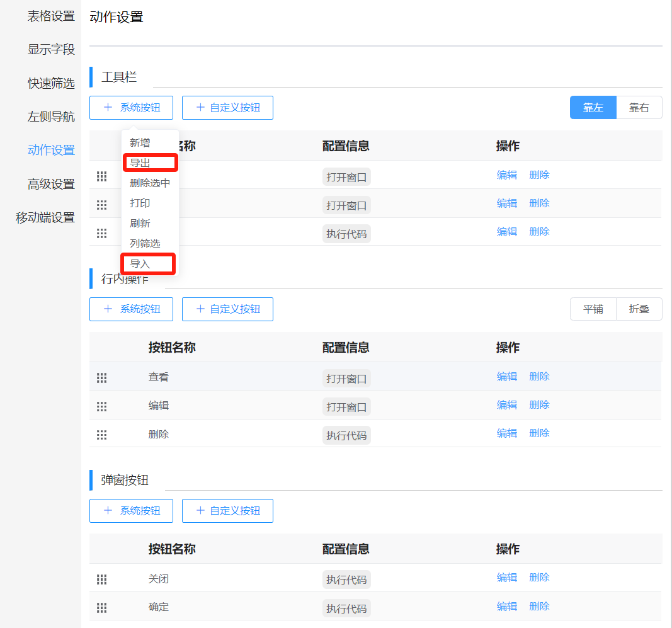Screen dimensions: 672x628
Task: Click drag handle of 行内操作 编辑 row
Action: [x=101, y=406]
